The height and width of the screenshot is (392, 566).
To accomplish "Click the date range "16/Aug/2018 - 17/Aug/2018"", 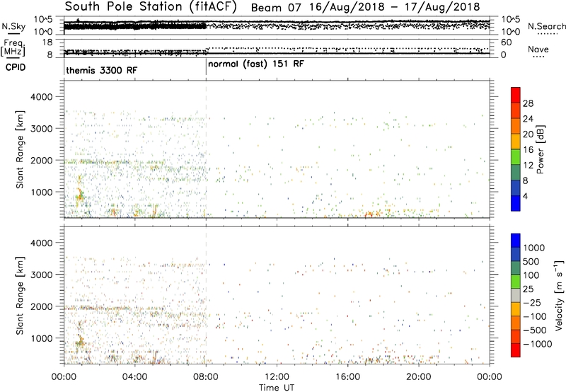I will tap(393, 7).
